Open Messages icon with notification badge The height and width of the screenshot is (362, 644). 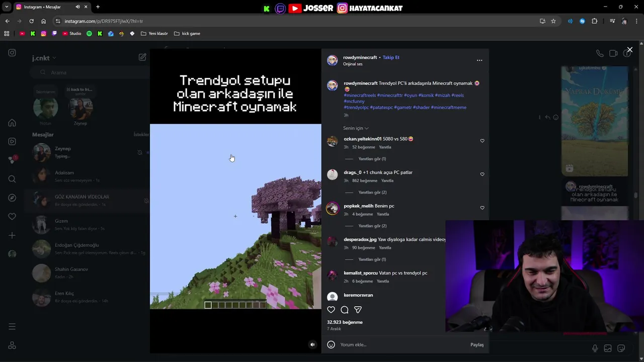point(12,160)
